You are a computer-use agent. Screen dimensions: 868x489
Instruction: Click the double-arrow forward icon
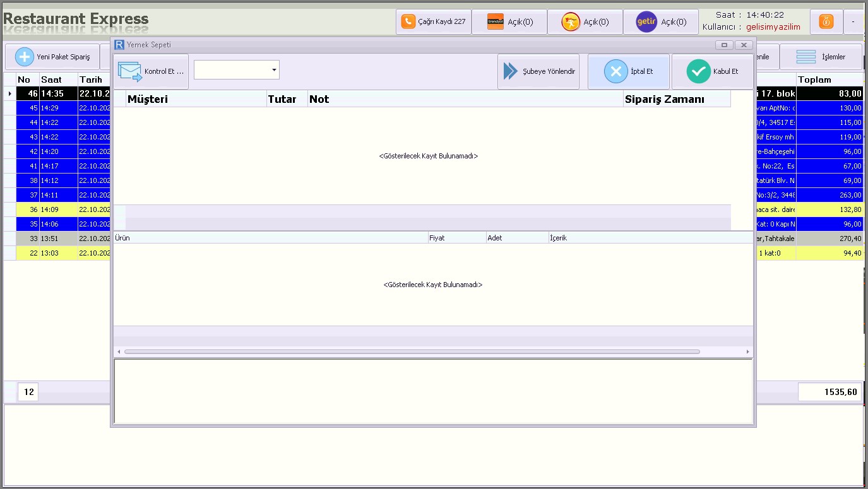pyautogui.click(x=511, y=71)
